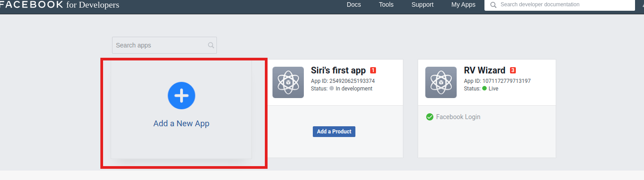Open the RV Wizard app title

pyautogui.click(x=484, y=70)
